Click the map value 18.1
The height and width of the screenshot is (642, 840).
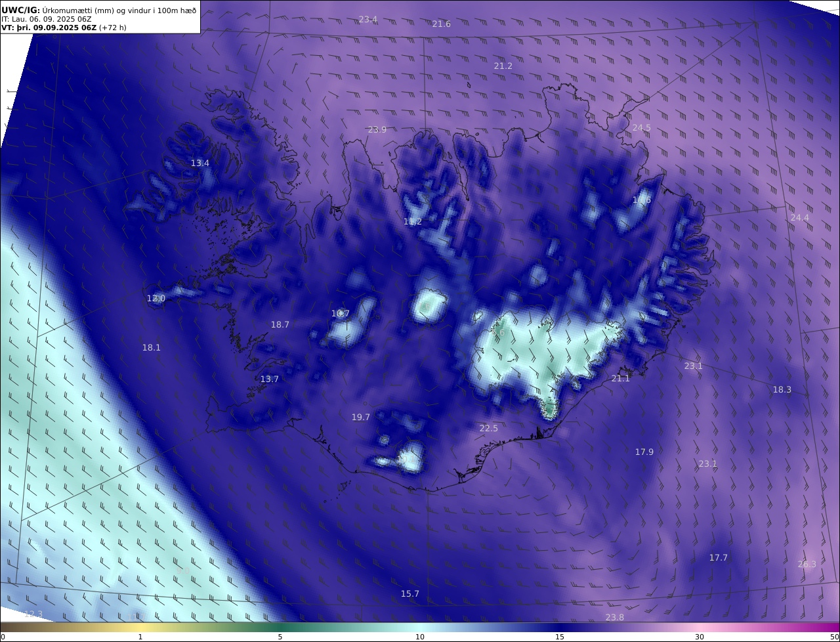click(152, 348)
